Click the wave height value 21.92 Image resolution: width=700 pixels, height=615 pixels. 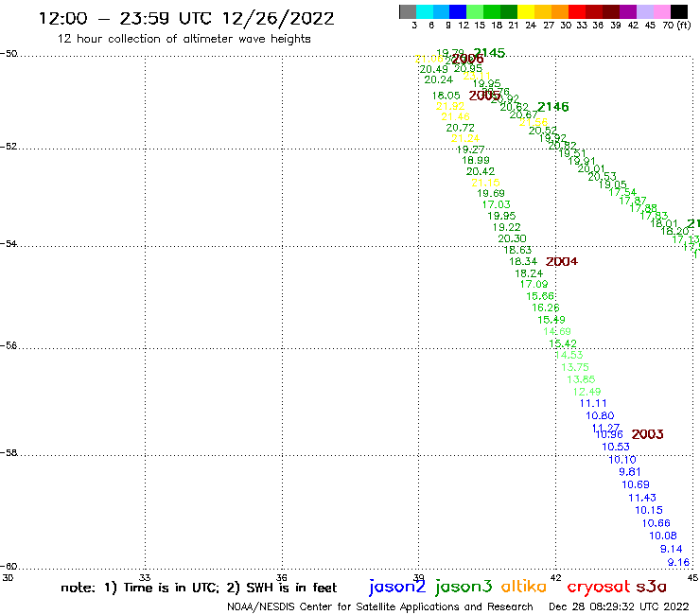point(450,106)
